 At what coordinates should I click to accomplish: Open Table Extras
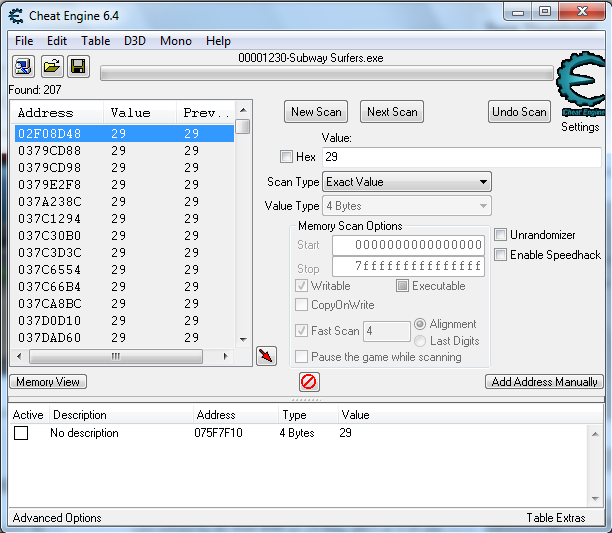coord(556,518)
